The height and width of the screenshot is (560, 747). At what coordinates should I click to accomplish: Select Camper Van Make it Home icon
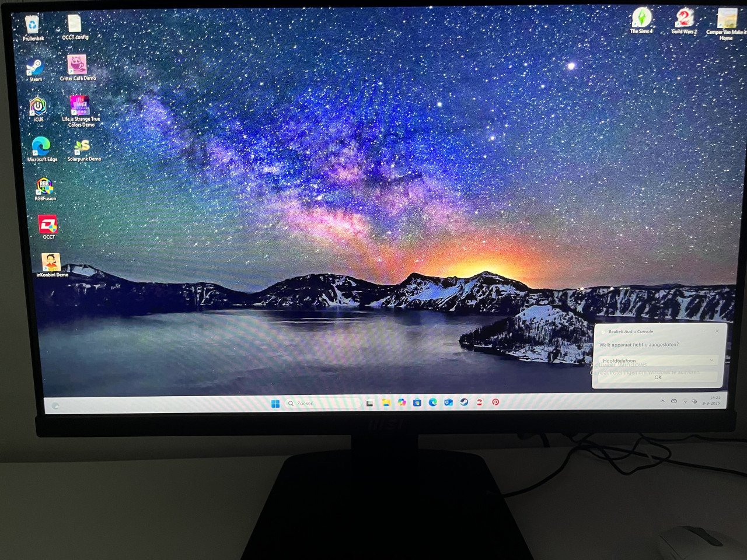726,24
